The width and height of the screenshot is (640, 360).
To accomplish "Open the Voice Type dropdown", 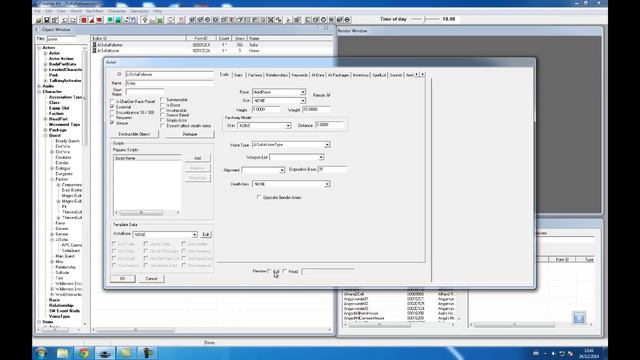I will 327,145.
